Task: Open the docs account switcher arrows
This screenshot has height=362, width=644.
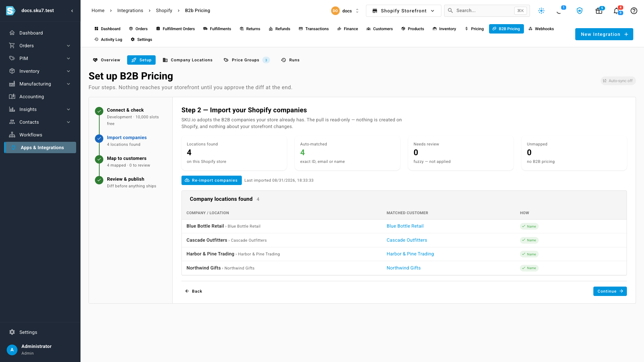Action: coord(357,11)
